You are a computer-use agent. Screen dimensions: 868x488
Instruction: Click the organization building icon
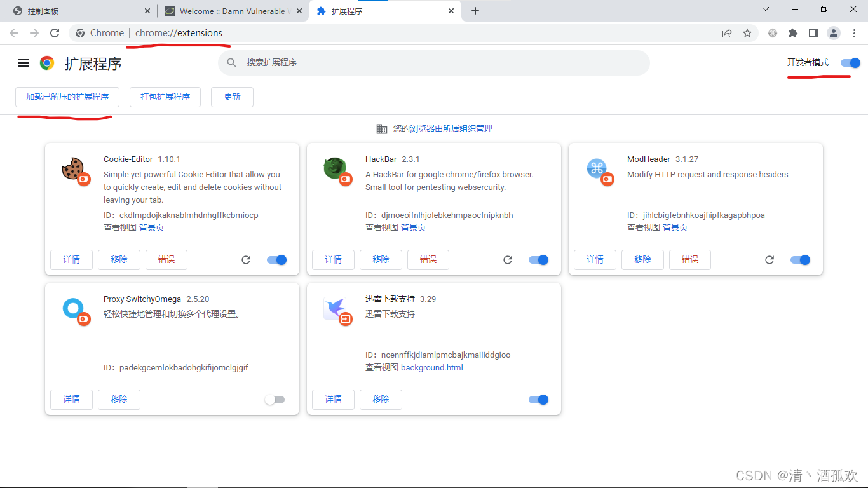[x=382, y=129]
